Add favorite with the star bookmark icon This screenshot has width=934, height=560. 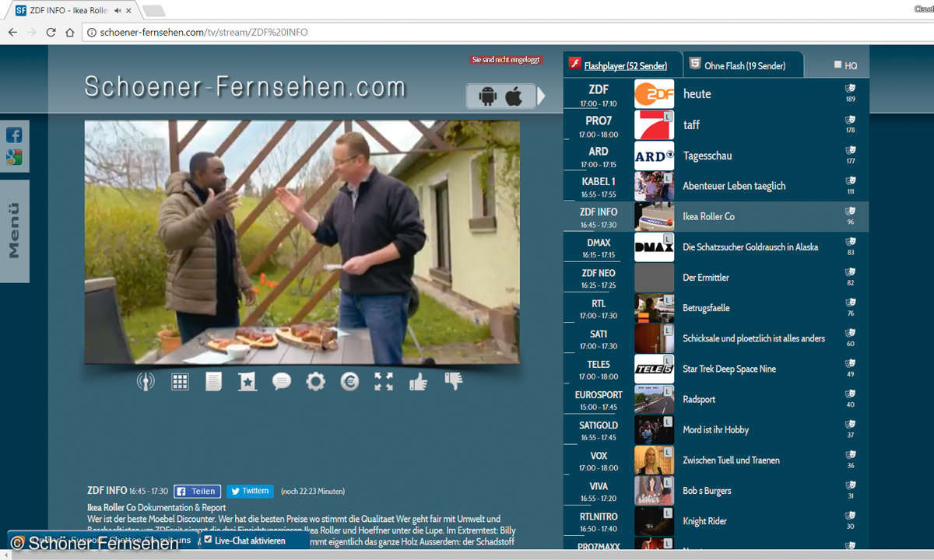(x=248, y=381)
